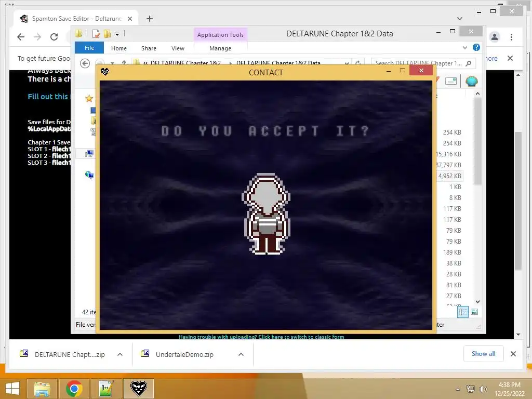Viewport: 532px width, 399px height.
Task: Switch Explorer to large icons view
Action: [x=475, y=312]
